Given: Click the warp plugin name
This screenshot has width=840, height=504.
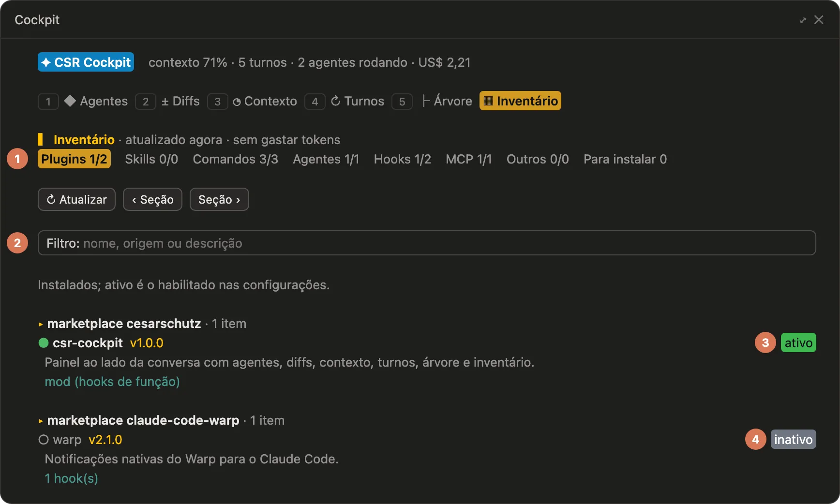Looking at the screenshot, I should click(67, 440).
